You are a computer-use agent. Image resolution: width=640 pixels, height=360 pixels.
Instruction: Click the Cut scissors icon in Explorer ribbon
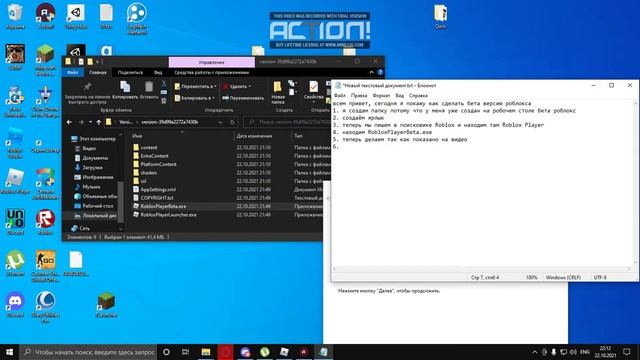click(x=164, y=84)
